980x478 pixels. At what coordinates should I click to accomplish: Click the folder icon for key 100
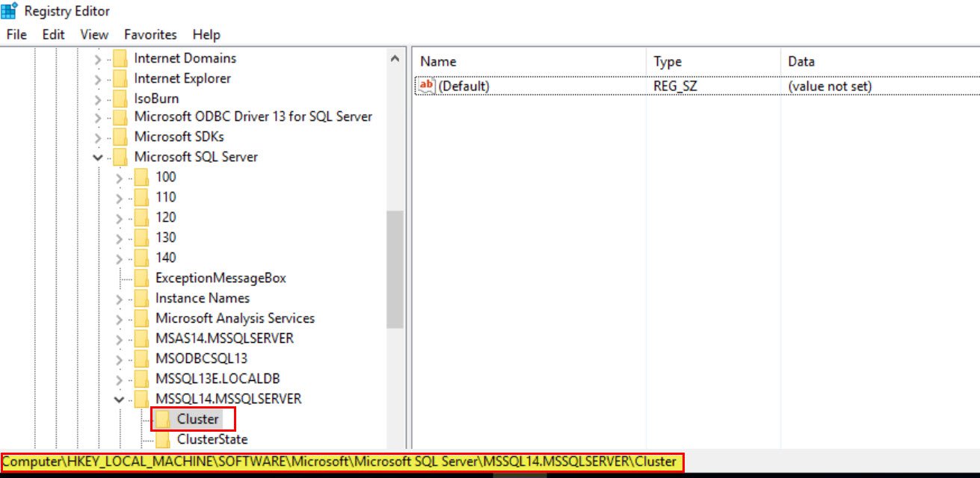[141, 177]
